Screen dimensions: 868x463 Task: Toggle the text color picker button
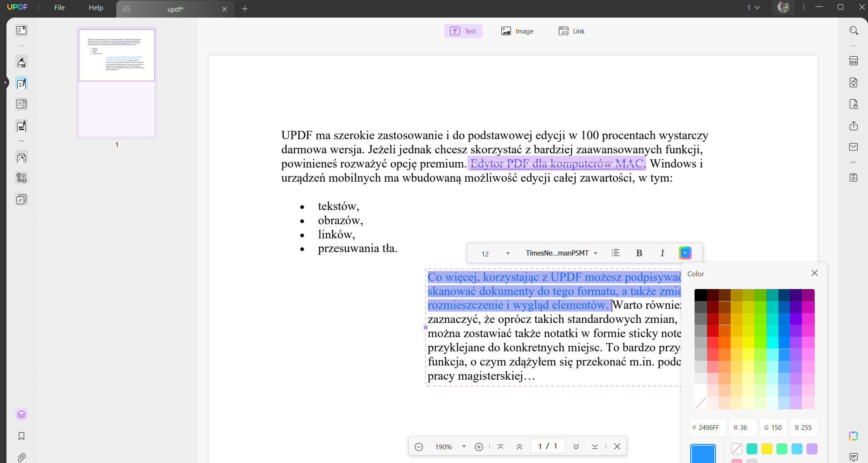(x=685, y=253)
